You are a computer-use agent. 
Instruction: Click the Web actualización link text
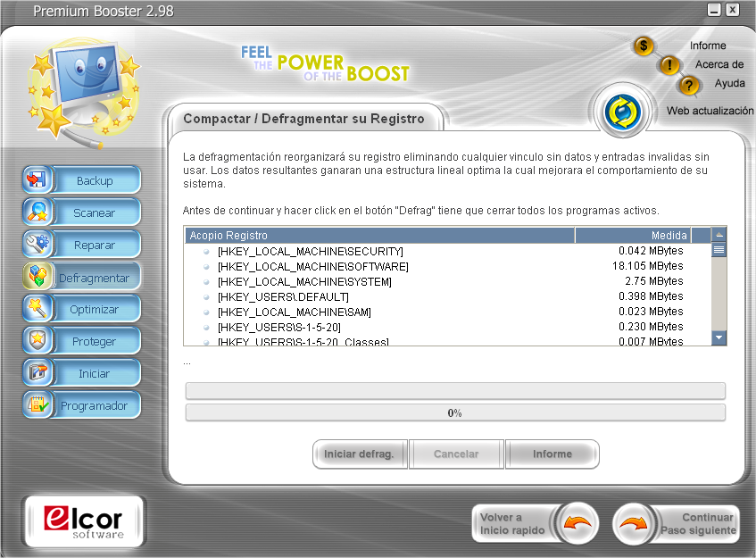(710, 111)
